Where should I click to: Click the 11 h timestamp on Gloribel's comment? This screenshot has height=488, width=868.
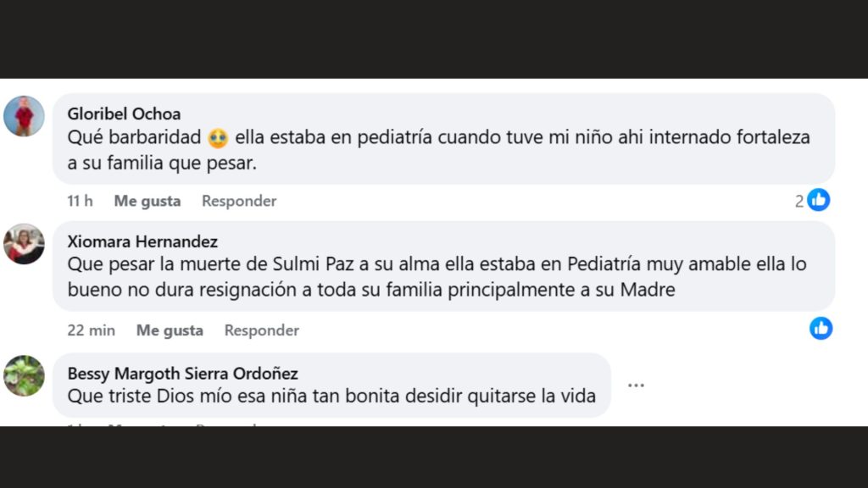pos(79,201)
